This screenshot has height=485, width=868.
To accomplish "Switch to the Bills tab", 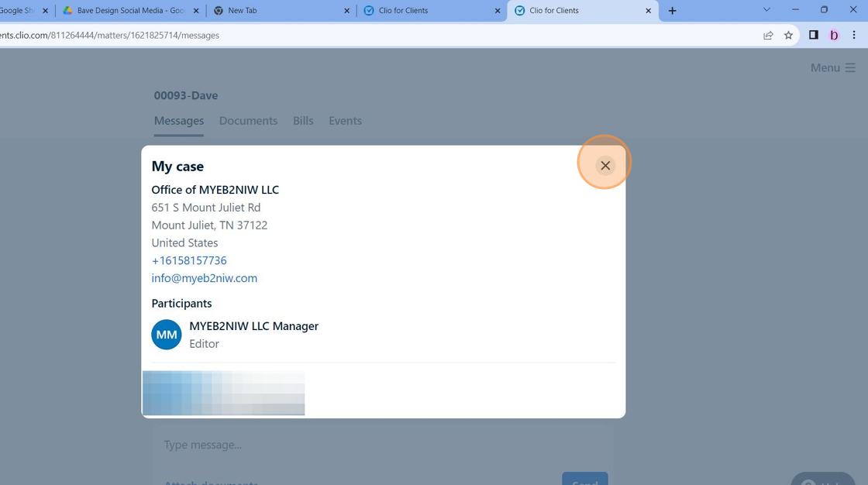I will point(303,121).
